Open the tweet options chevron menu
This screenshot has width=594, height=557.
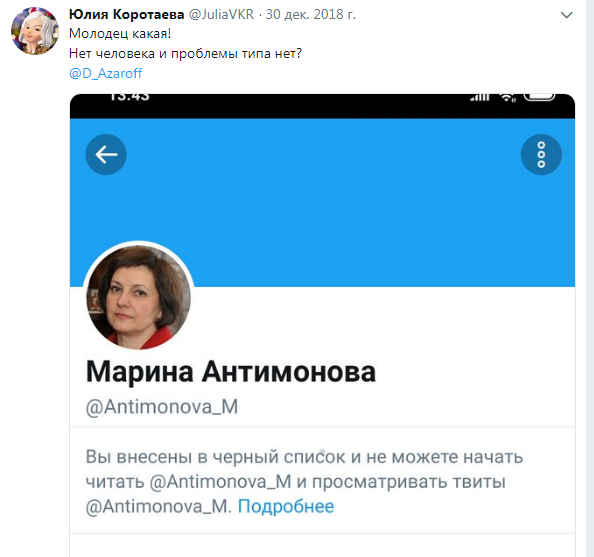(566, 15)
